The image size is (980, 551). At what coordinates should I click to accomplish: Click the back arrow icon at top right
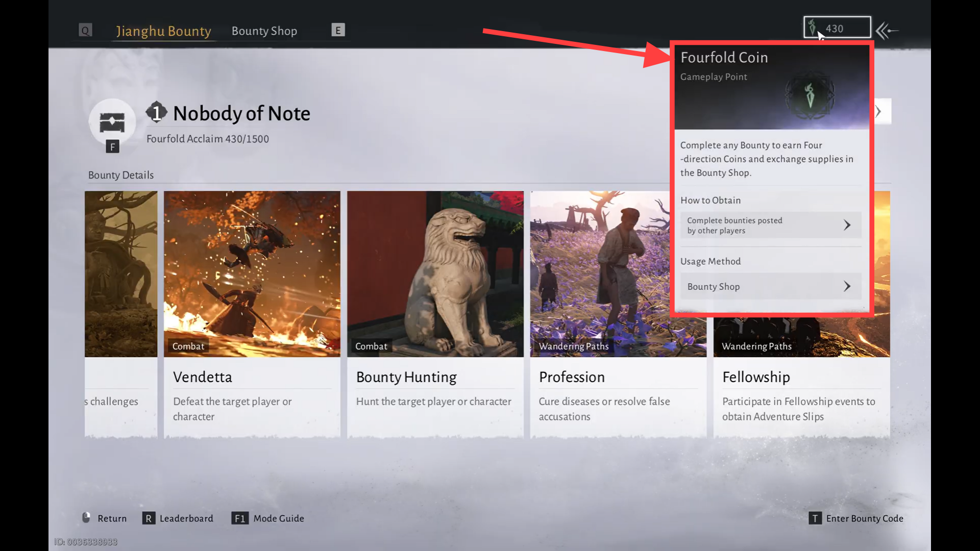(887, 31)
